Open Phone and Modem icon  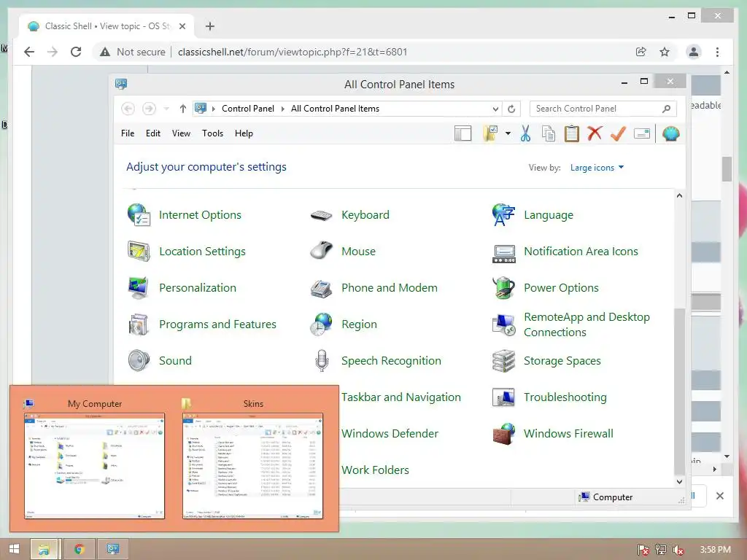pyautogui.click(x=321, y=287)
